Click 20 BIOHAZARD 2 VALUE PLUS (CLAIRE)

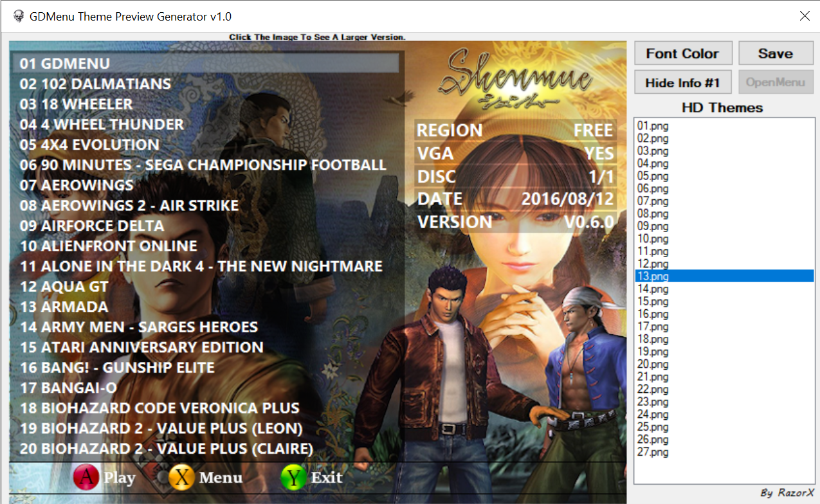pyautogui.click(x=167, y=449)
